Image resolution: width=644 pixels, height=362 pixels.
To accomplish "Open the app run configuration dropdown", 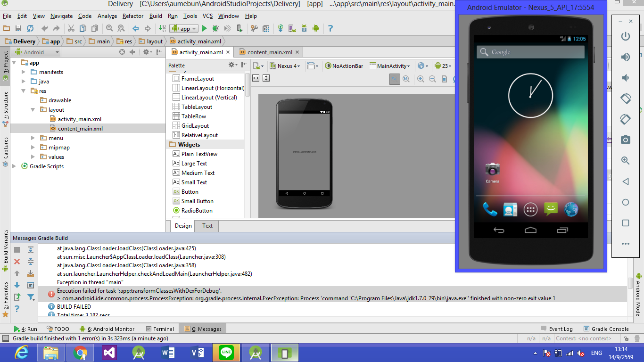I will point(183,28).
